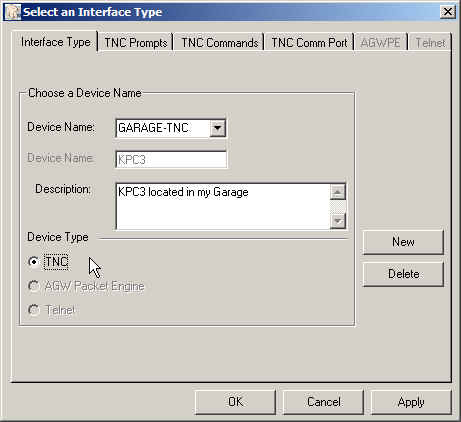This screenshot has width=461, height=422.
Task: Close the Select an Interface Type dialog
Action: (448, 12)
